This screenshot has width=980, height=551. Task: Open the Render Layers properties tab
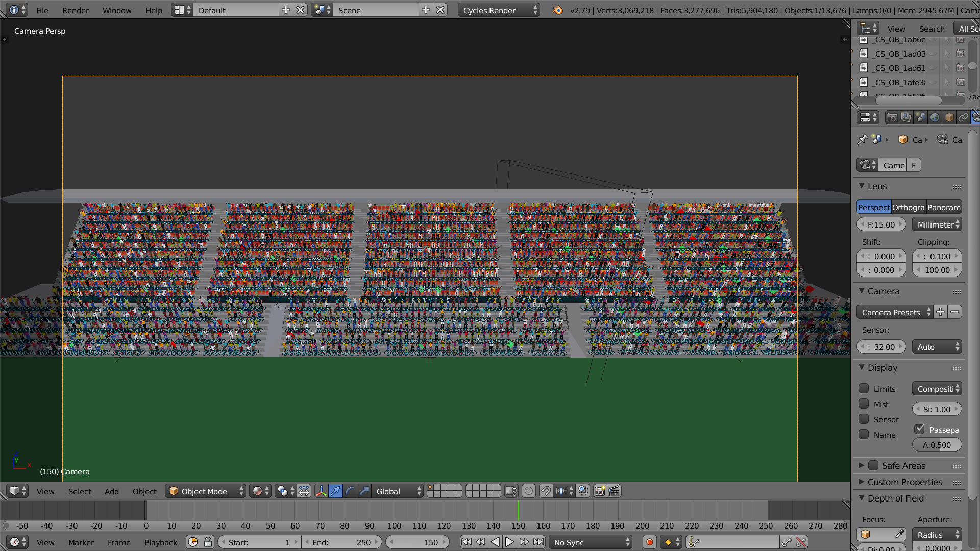(x=906, y=118)
